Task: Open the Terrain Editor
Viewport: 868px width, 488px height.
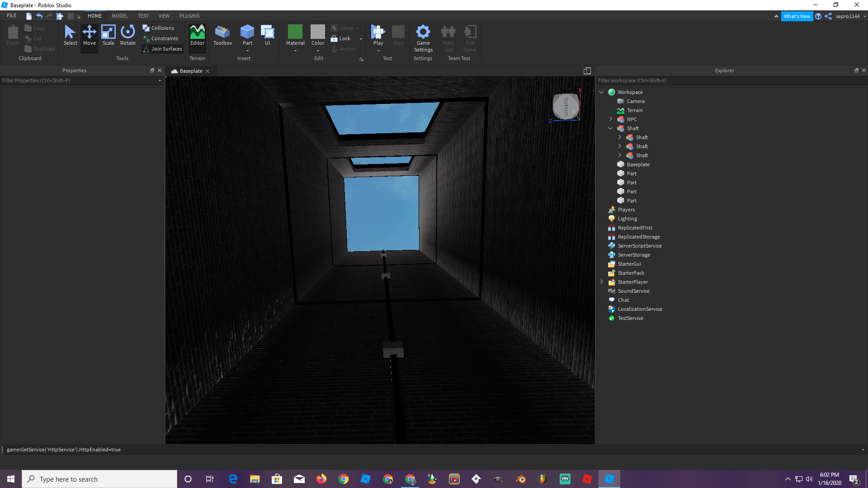Action: pyautogui.click(x=197, y=35)
